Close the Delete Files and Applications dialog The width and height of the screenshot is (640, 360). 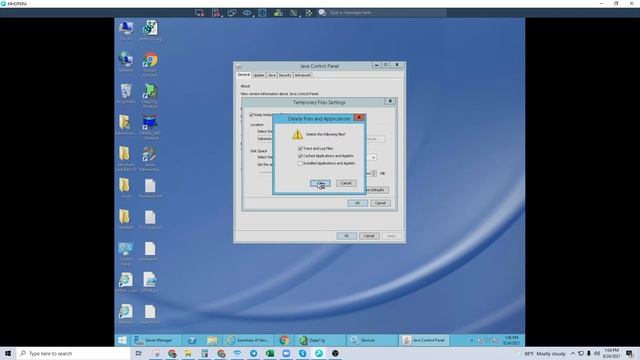point(359,118)
